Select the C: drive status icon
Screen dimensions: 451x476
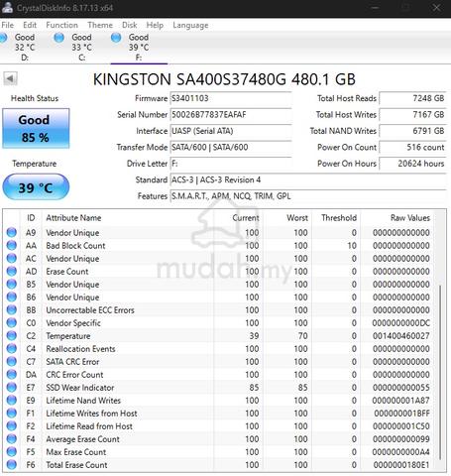(x=59, y=38)
